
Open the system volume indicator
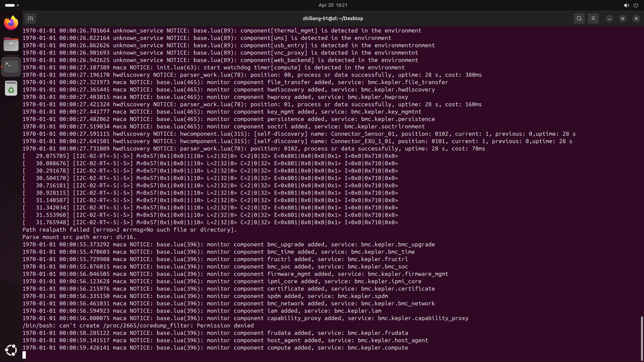pos(626,5)
